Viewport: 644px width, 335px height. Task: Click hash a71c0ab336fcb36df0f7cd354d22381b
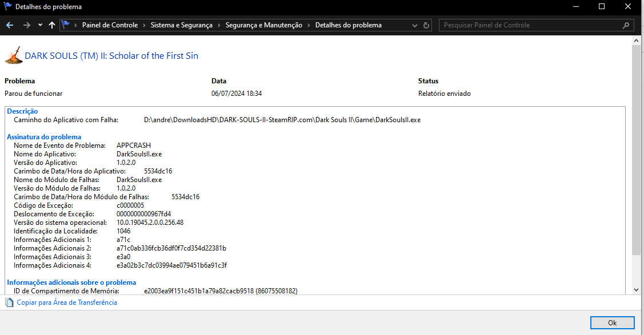tap(171, 248)
